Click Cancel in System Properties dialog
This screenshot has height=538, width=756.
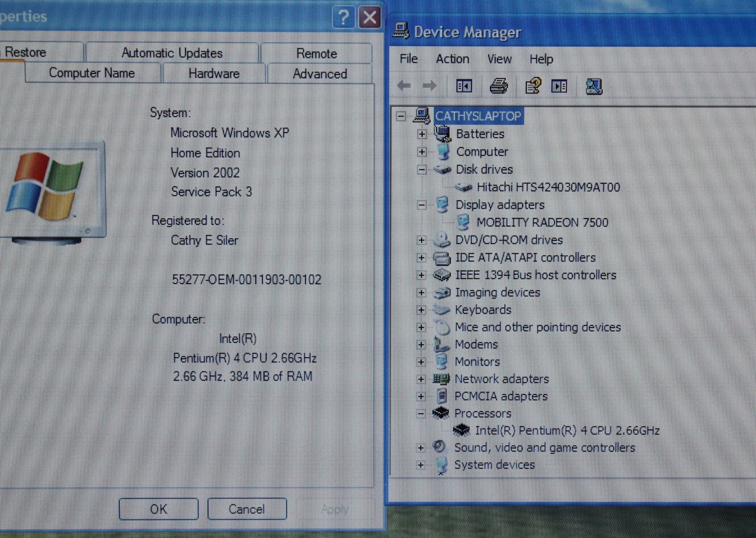pos(247,509)
